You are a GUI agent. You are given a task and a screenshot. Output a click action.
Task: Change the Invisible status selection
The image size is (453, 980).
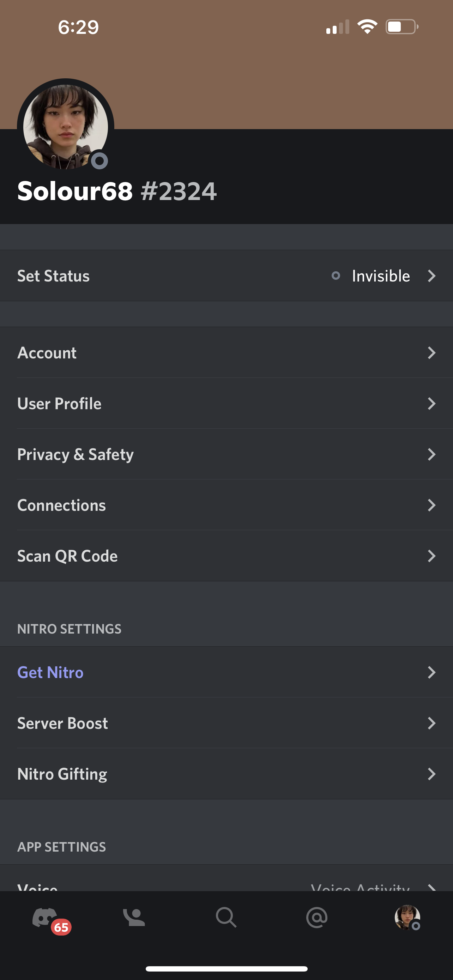[380, 276]
